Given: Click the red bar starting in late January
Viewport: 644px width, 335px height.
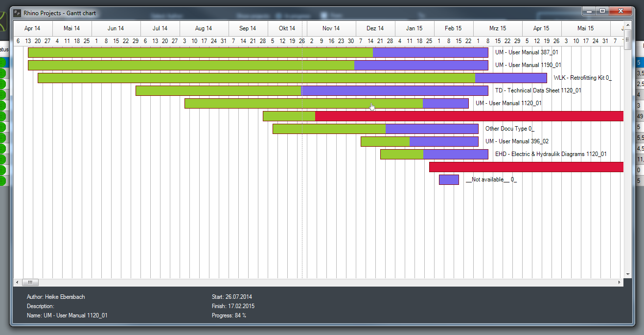Looking at the screenshot, I should 526,167.
